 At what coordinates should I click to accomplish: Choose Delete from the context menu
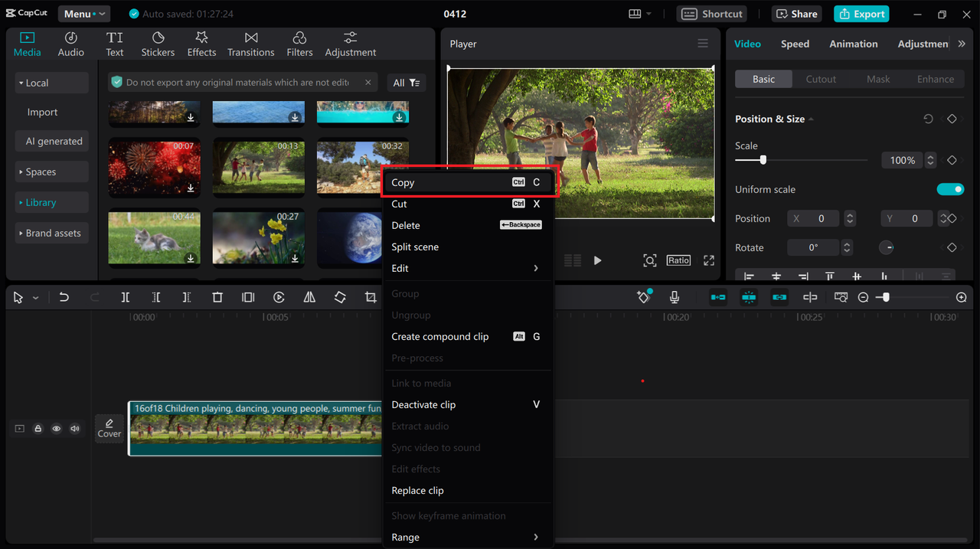[468, 225]
